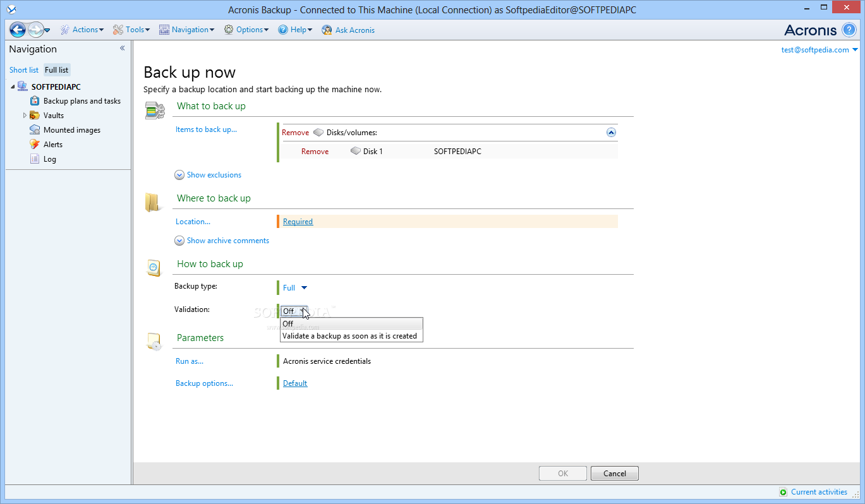This screenshot has height=504, width=865.
Task: Select Vaults in the navigation tree
Action: tap(54, 116)
